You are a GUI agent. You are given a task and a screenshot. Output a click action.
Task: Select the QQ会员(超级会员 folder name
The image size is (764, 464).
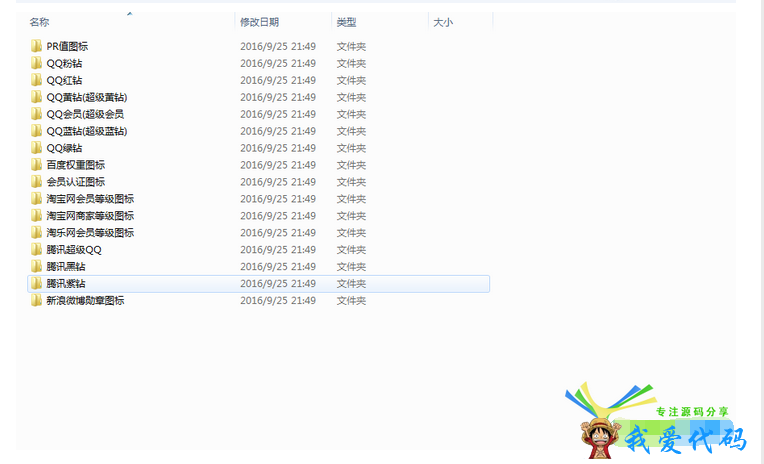[x=85, y=114]
